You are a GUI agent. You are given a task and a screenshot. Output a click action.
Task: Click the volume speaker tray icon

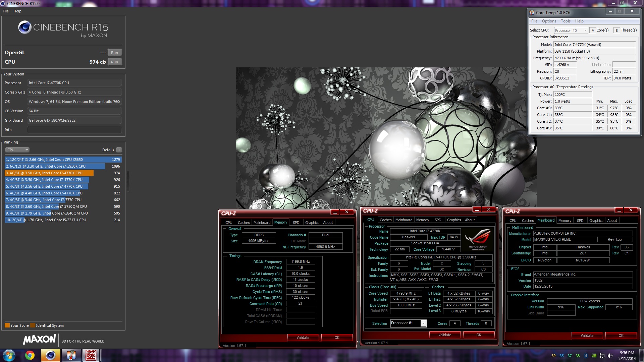click(x=610, y=356)
